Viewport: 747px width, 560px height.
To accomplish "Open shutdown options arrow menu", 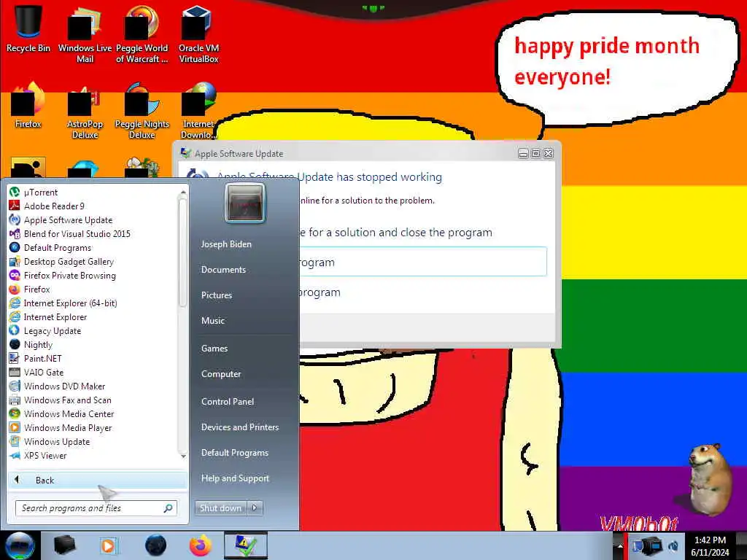I will (x=255, y=508).
